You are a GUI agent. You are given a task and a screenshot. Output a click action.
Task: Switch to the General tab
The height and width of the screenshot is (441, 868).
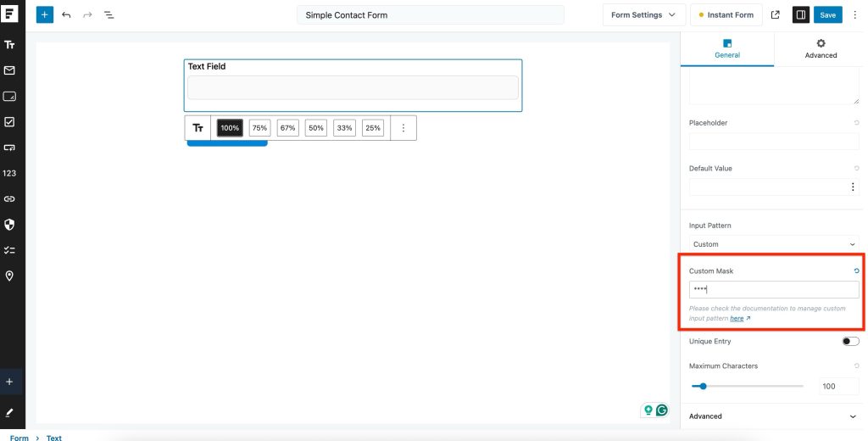click(x=727, y=49)
